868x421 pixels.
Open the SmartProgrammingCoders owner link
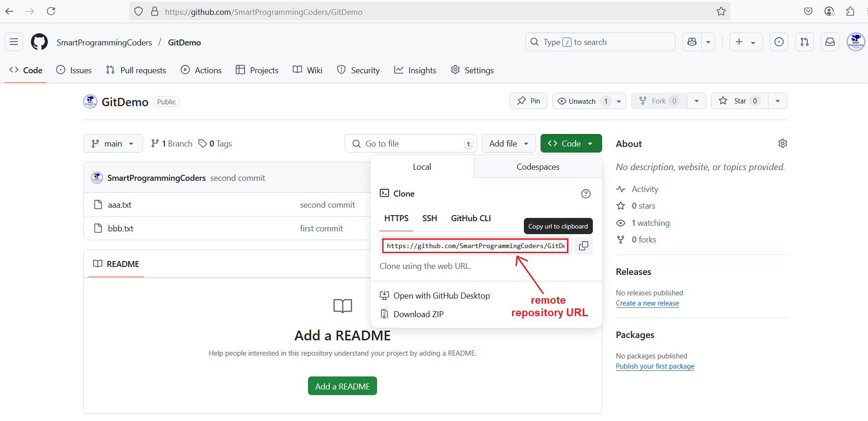[104, 42]
